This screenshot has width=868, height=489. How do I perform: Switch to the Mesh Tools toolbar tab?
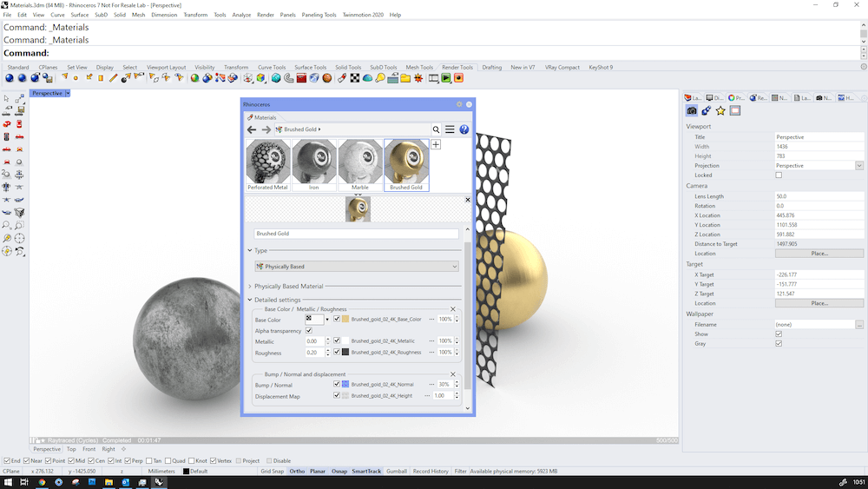(419, 68)
